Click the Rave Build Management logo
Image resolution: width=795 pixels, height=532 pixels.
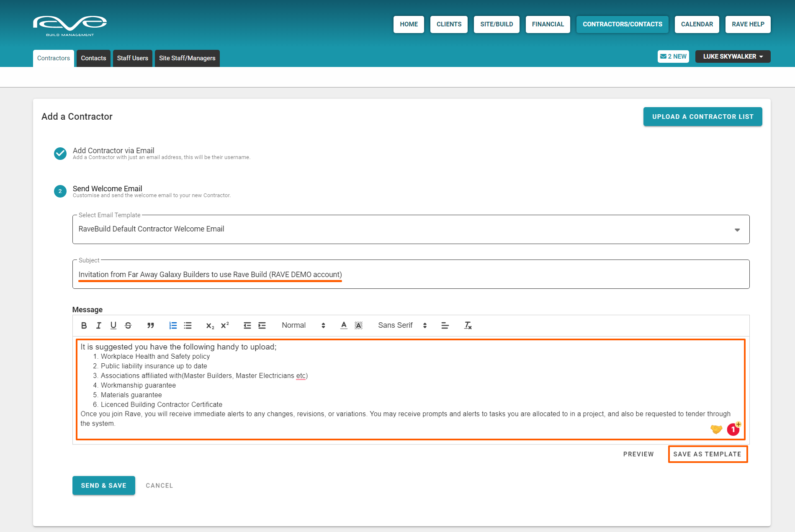click(70, 26)
